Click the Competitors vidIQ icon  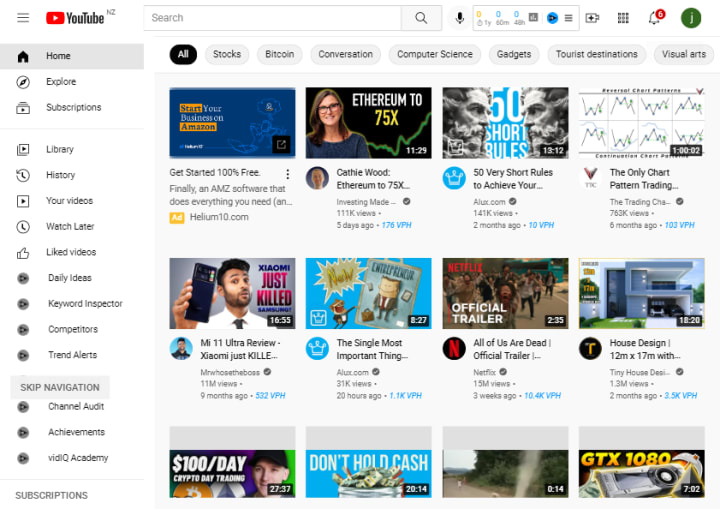click(x=23, y=329)
